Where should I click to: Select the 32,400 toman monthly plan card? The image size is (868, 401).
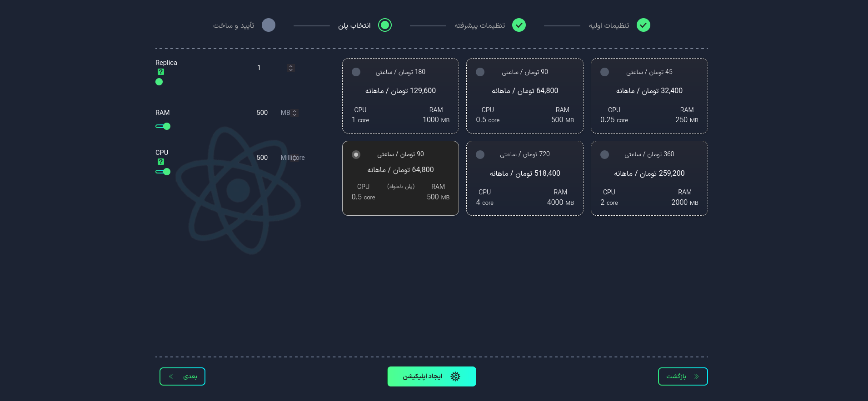click(649, 96)
